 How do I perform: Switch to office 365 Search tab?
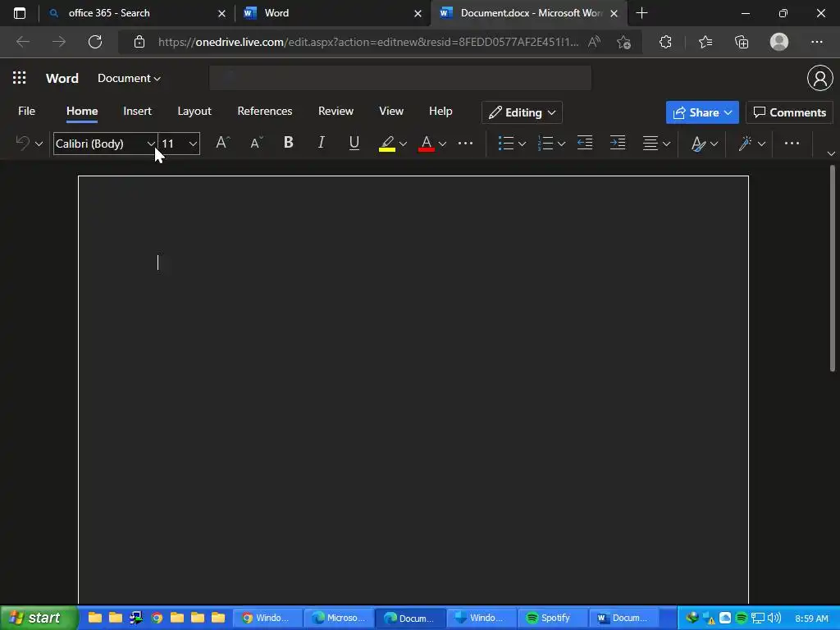click(137, 13)
